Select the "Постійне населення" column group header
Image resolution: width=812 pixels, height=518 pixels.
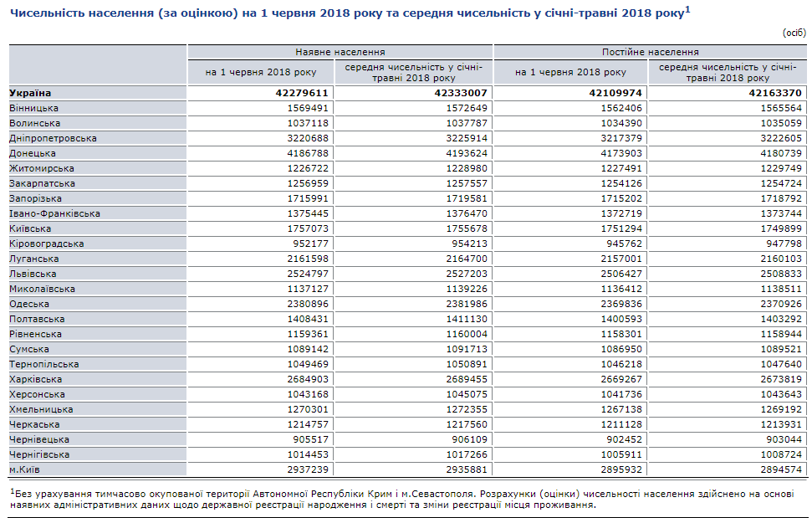click(650, 52)
